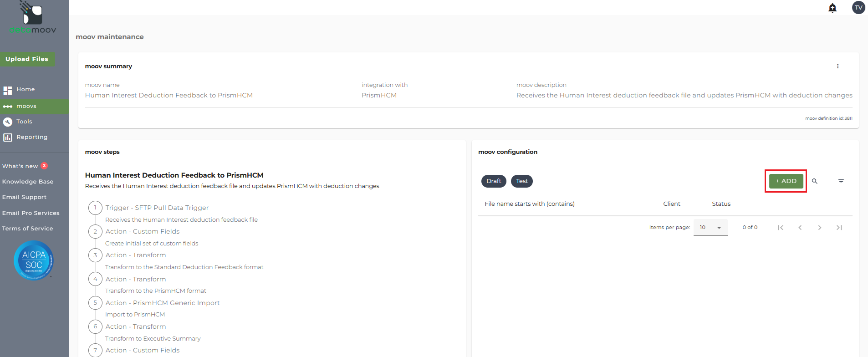The width and height of the screenshot is (868, 357).
Task: Click step 3 circle in moov steps
Action: (x=95, y=255)
